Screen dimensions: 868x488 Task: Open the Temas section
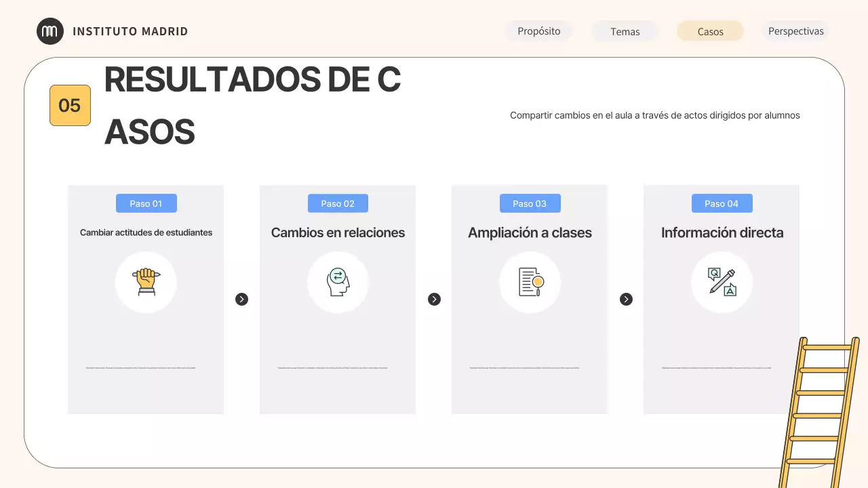click(x=625, y=31)
